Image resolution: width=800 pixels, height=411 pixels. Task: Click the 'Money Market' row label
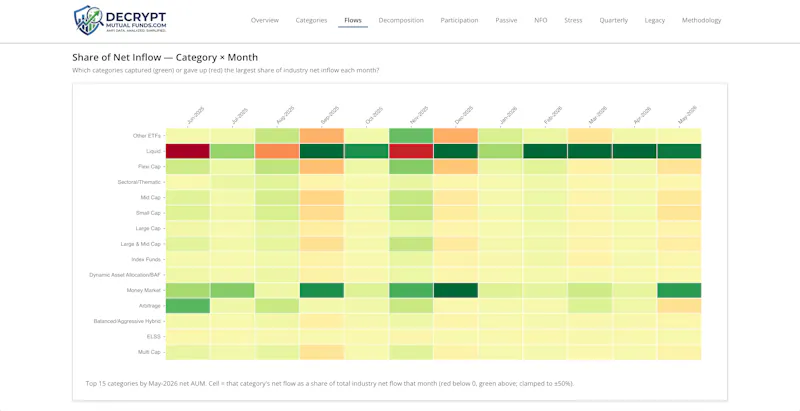tap(144, 290)
